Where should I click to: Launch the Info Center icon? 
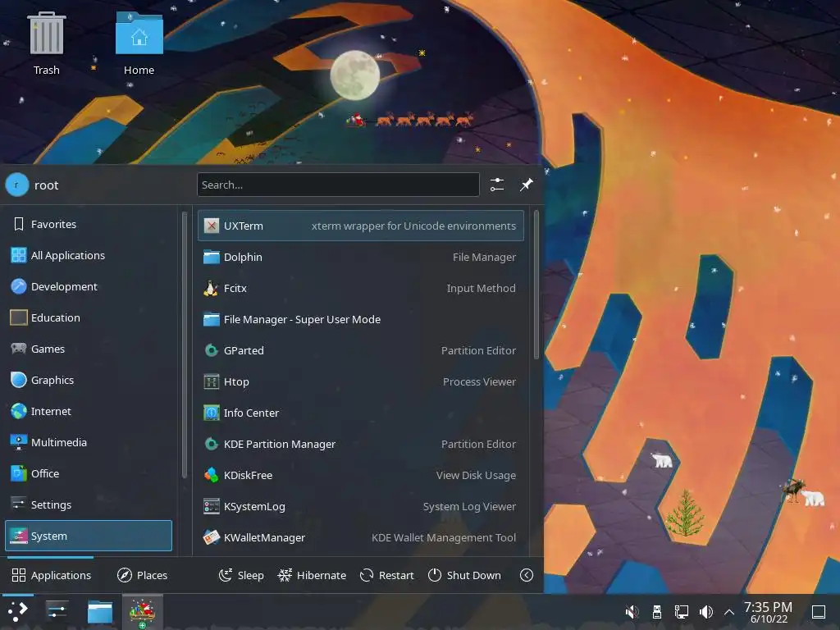point(212,413)
